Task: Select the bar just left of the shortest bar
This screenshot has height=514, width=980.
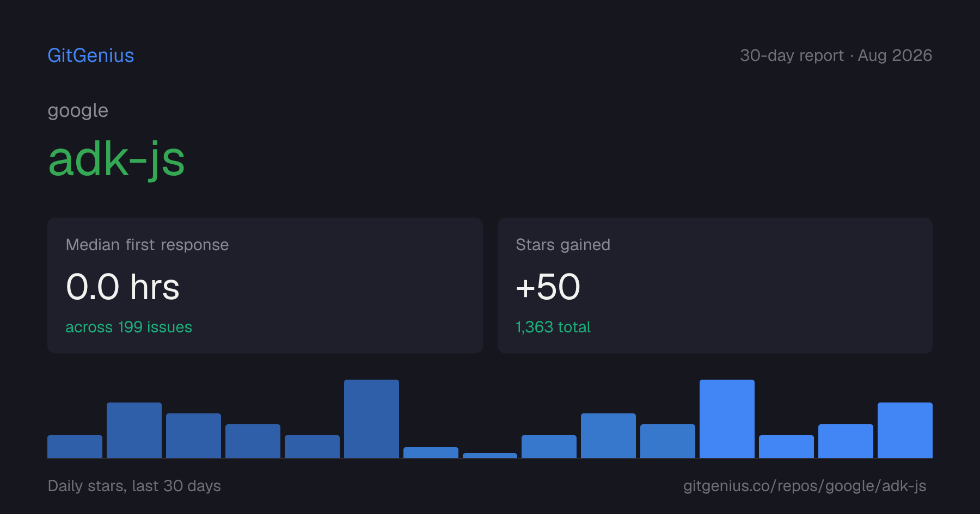Action: coord(431,453)
